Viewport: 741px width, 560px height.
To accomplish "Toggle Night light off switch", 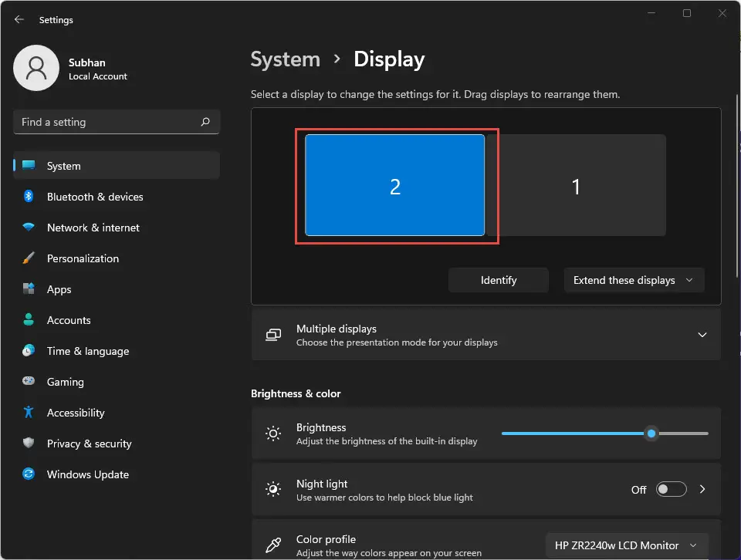I will (x=671, y=489).
